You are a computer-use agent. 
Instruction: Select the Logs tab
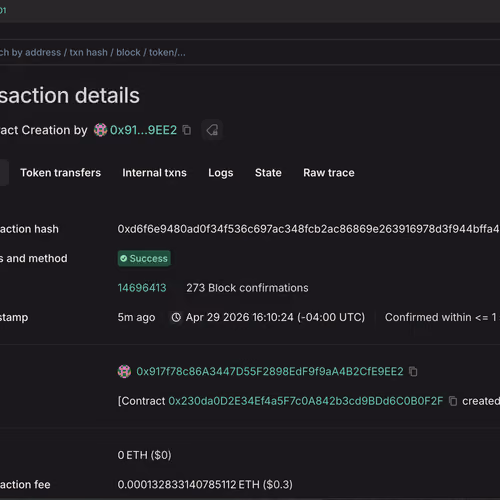(221, 173)
